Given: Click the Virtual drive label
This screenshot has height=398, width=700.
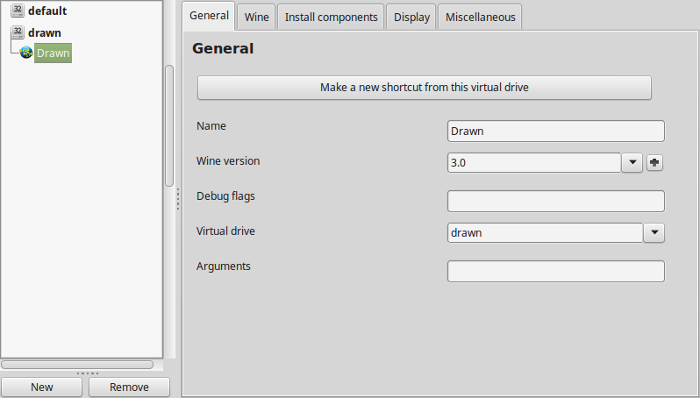Looking at the screenshot, I should (x=225, y=231).
